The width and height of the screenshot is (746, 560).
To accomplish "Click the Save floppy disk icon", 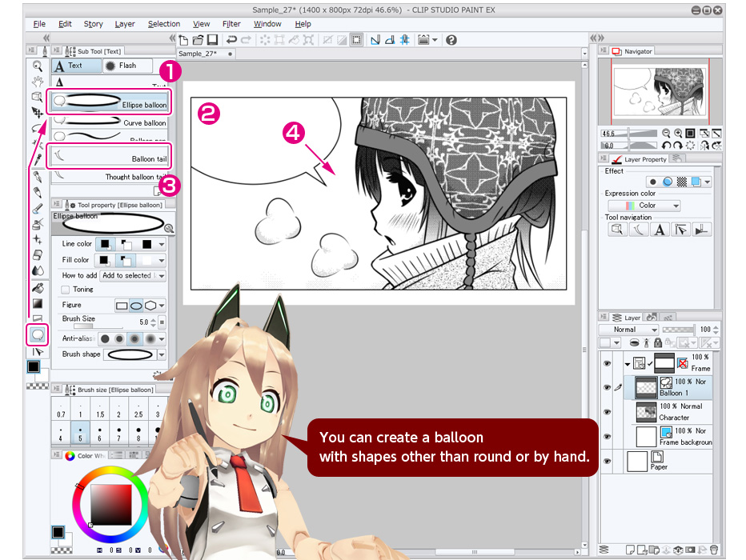I will (x=212, y=39).
